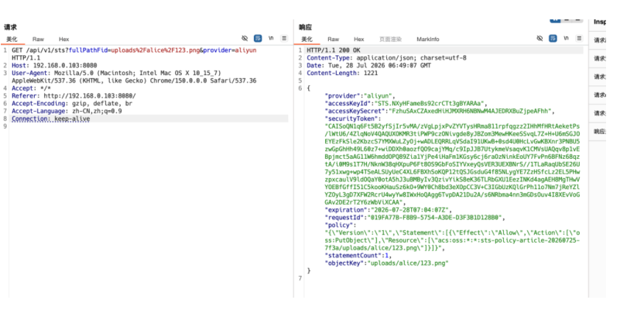
Task: Click the 'aliyun' provider parameter value in request
Action: [x=246, y=50]
